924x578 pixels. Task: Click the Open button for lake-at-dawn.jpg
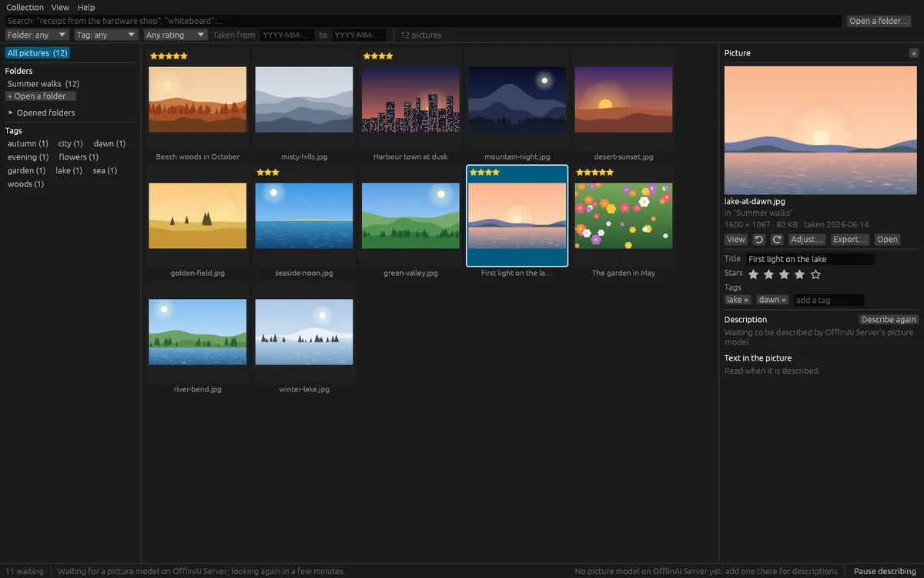pos(887,239)
